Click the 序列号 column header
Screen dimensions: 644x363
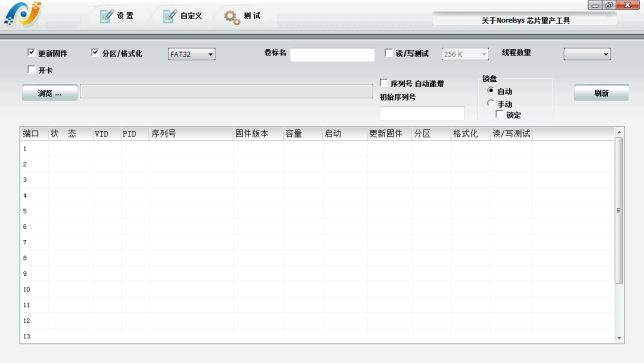click(x=191, y=134)
